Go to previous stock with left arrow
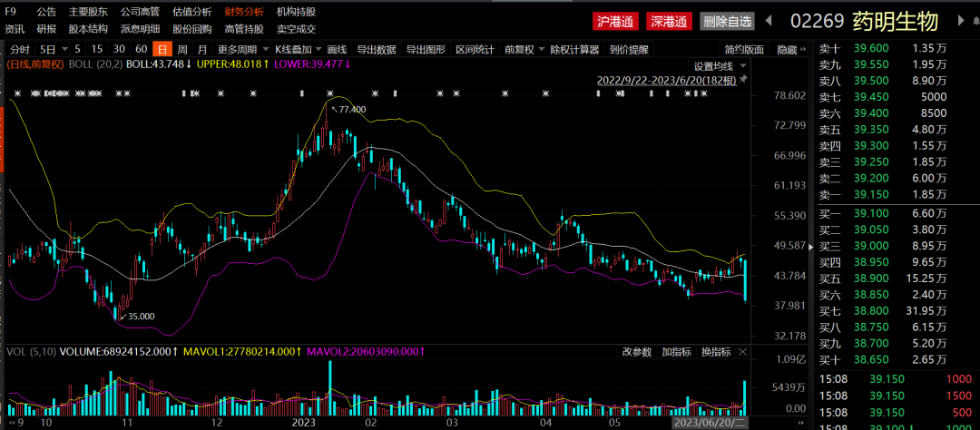The height and width of the screenshot is (430, 980). click(x=768, y=20)
